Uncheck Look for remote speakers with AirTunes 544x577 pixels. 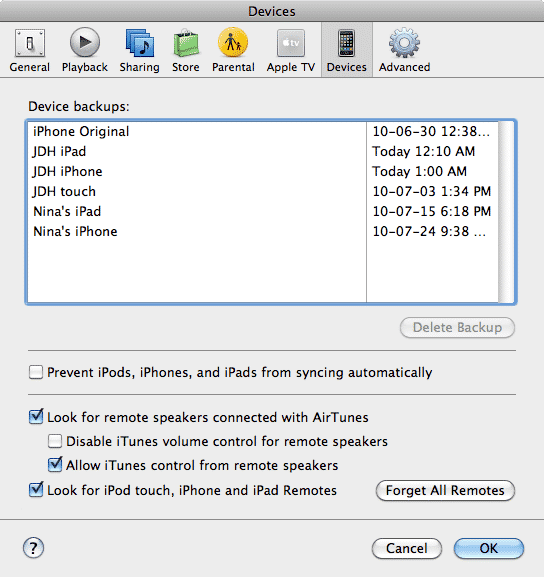click(x=36, y=417)
